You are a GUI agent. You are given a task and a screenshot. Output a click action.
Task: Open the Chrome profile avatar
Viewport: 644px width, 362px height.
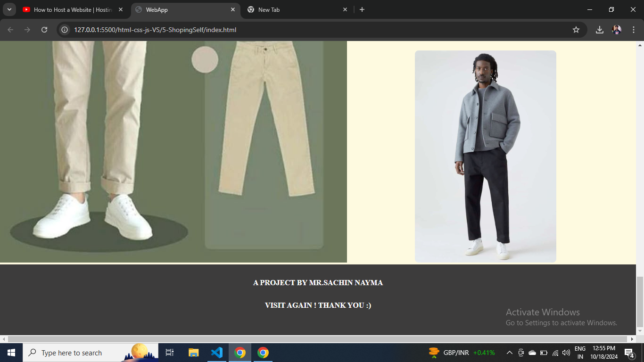[617, 30]
